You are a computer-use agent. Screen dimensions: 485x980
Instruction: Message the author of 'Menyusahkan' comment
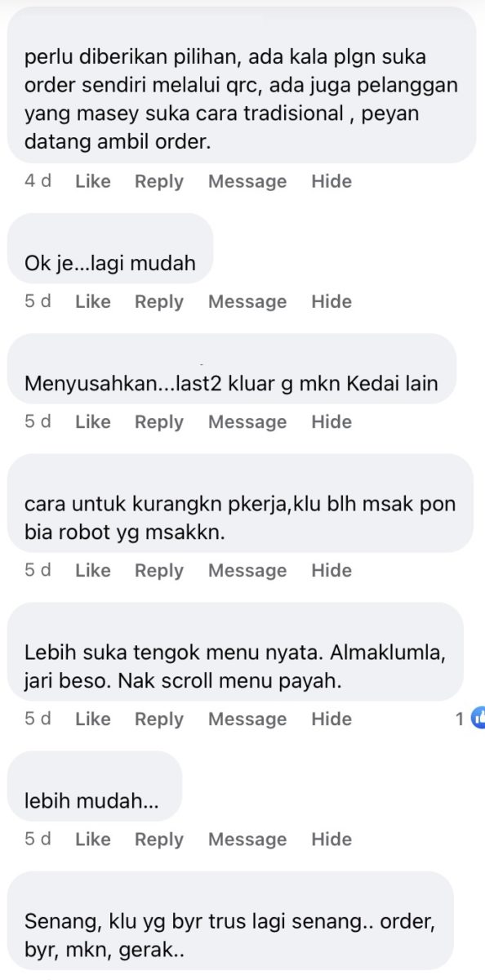247,421
